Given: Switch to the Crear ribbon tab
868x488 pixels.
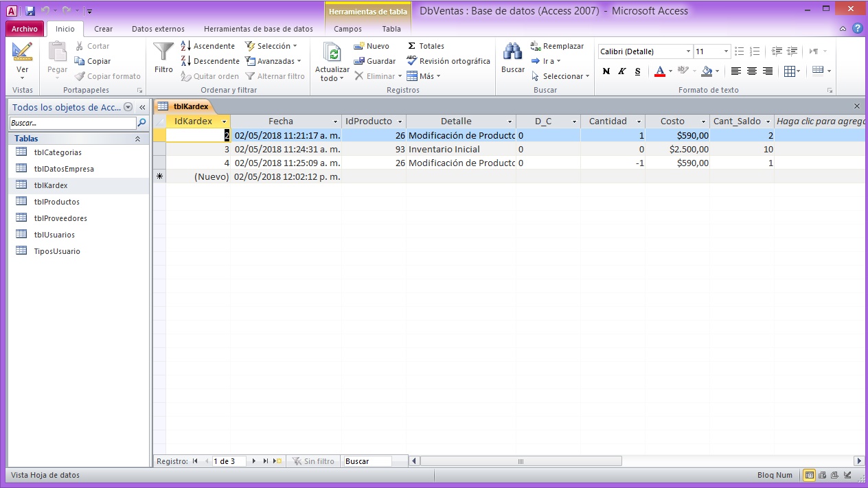Looking at the screenshot, I should point(104,29).
